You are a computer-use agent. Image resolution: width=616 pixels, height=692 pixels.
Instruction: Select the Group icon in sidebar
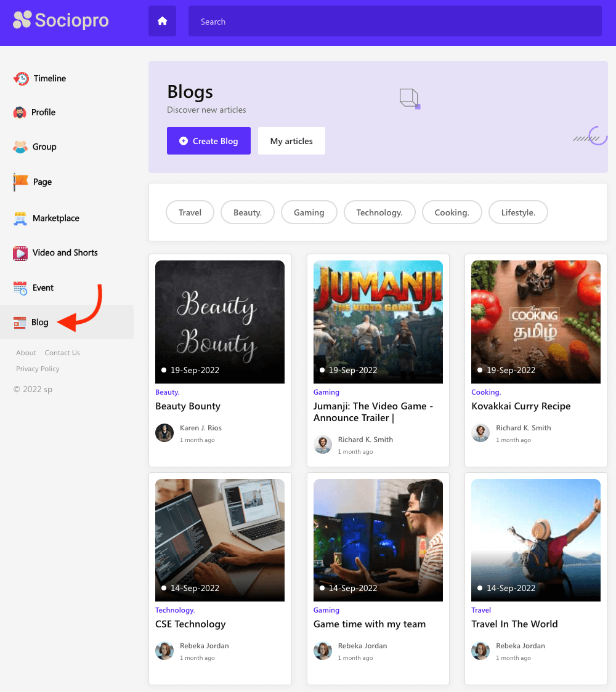pos(20,147)
